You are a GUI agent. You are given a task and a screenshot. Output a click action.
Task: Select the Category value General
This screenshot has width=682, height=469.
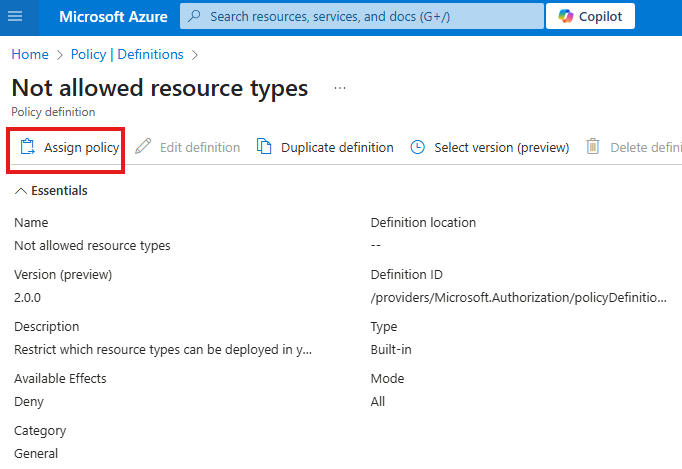36,454
